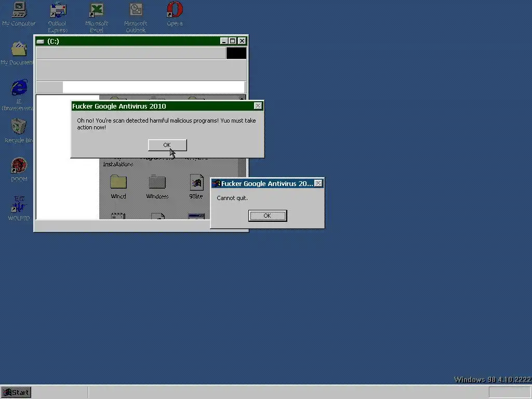The height and width of the screenshot is (399, 532).
Task: Click OK in the Cannot quit dialog
Action: tap(268, 216)
